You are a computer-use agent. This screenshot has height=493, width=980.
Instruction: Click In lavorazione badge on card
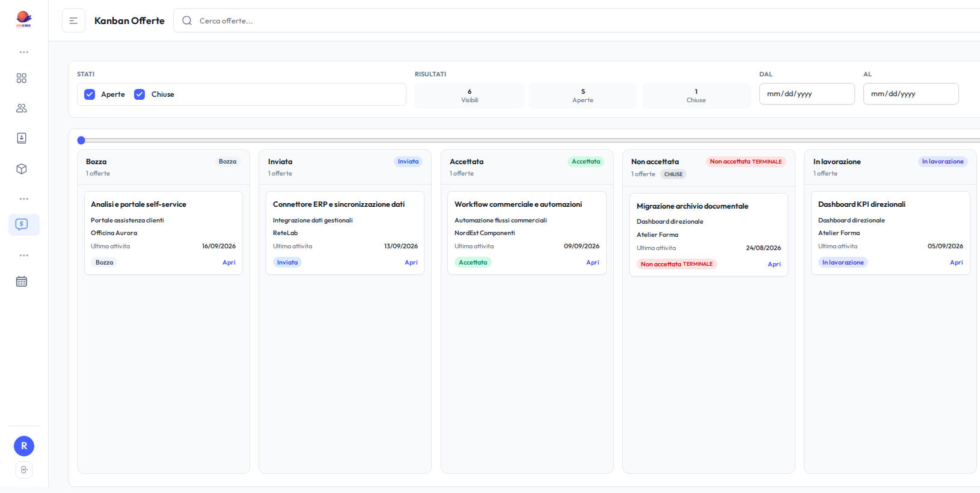pos(843,263)
